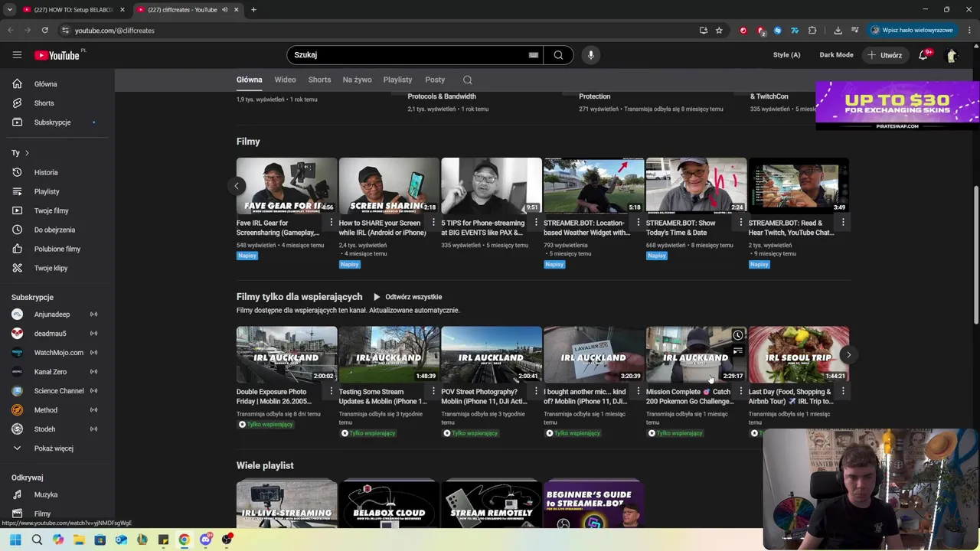Open Subskrypcje in sidebar
Image resolution: width=980 pixels, height=551 pixels.
(x=54, y=122)
